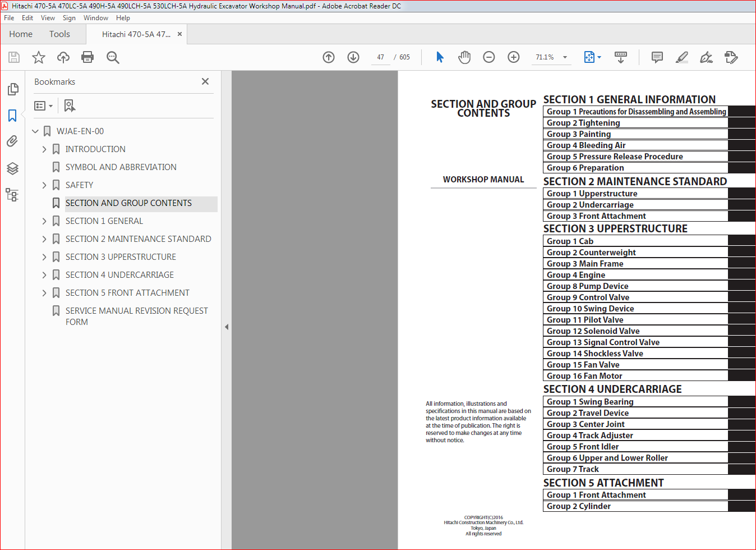This screenshot has width=756, height=550.
Task: Bookmark this file with the star icon
Action: pyautogui.click(x=39, y=57)
